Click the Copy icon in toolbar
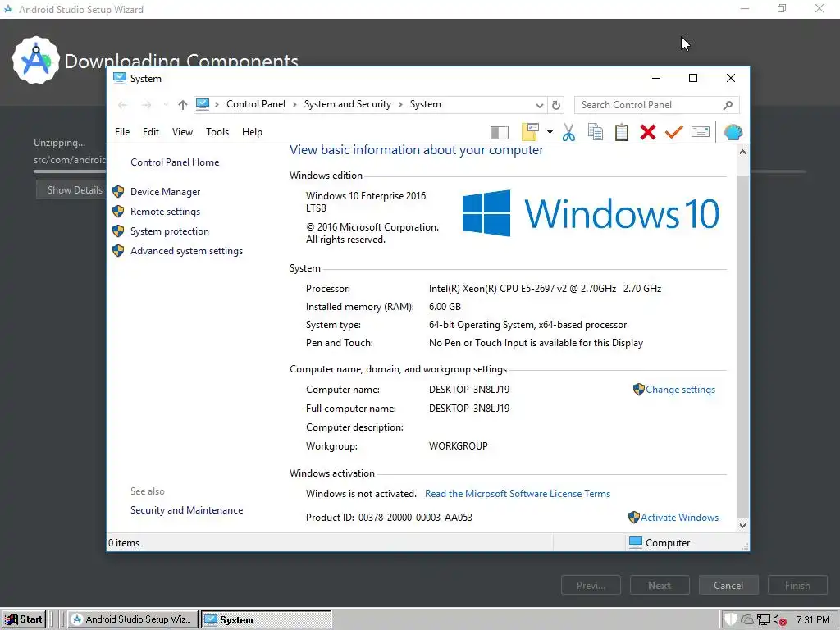This screenshot has width=840, height=630. (x=596, y=132)
